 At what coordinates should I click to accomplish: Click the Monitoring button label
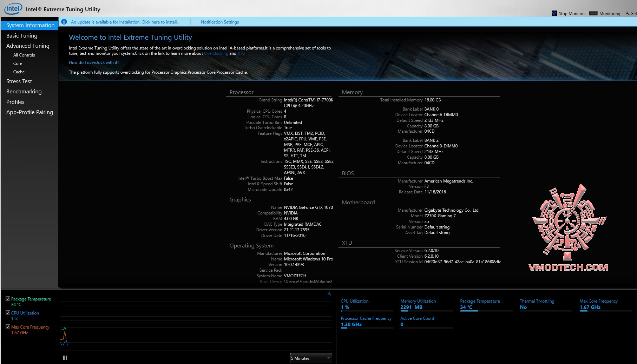[x=610, y=14]
